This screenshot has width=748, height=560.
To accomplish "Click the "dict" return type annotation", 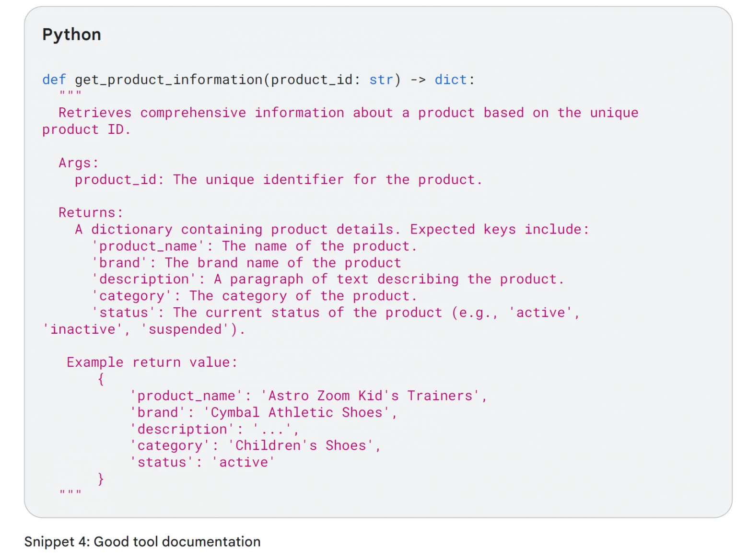I will pos(450,80).
